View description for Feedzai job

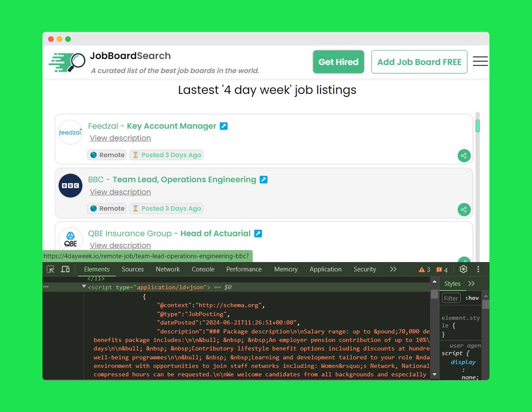[120, 138]
